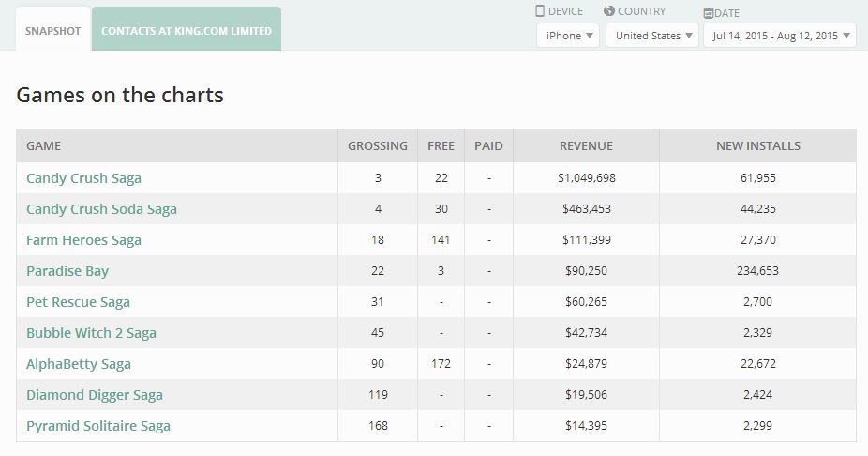Open the United States country dropdown
868x456 pixels.
point(652,36)
